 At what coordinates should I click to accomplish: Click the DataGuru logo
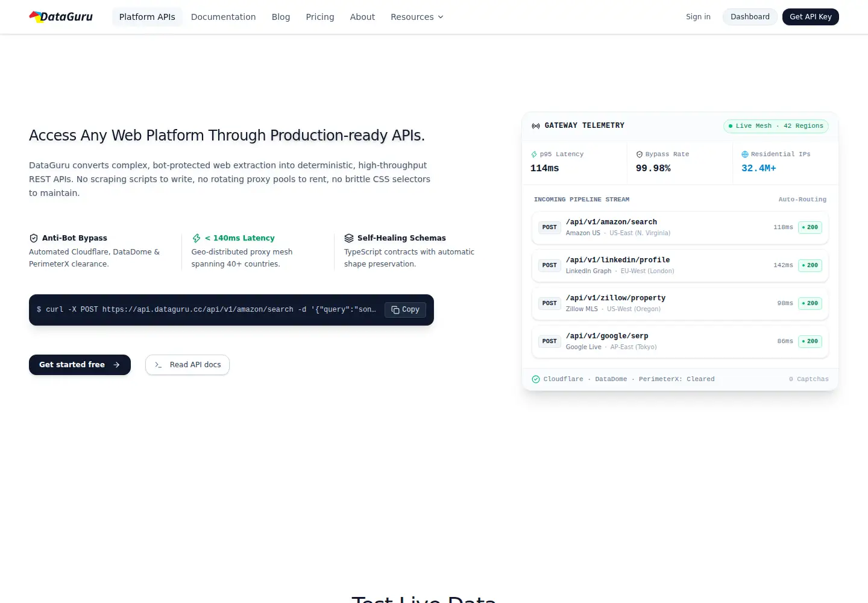point(61,17)
